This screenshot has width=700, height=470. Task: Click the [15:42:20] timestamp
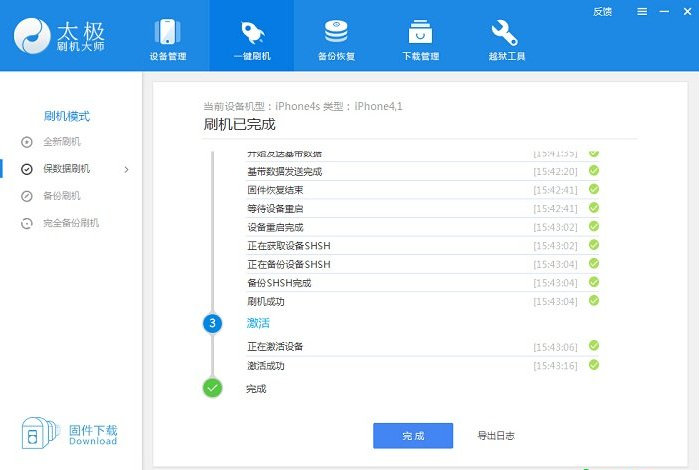(555, 172)
